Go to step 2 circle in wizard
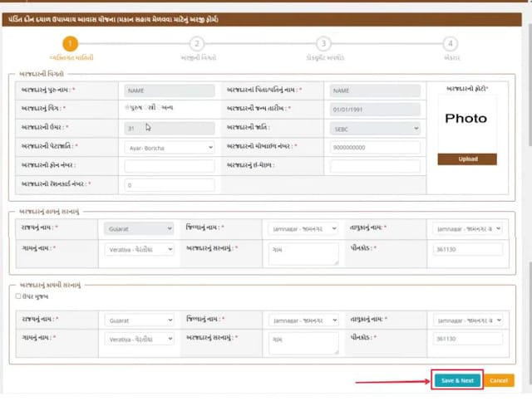Viewport: 532px width, 401px height. click(197, 43)
